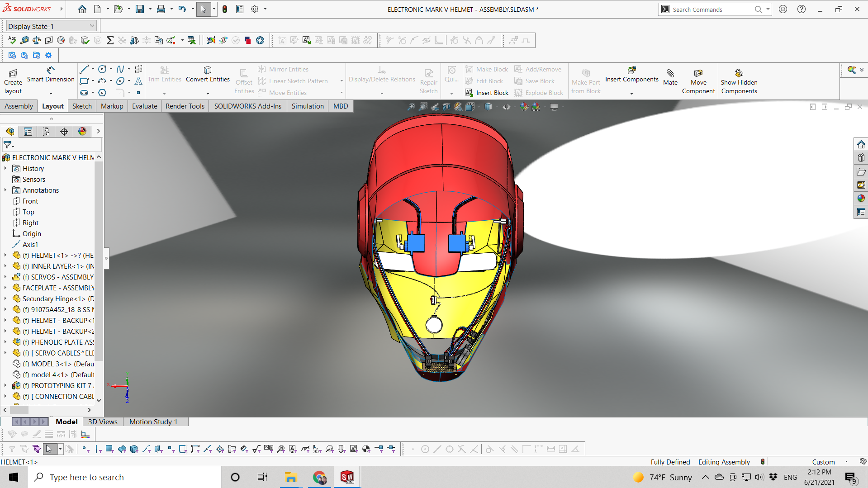Image resolution: width=868 pixels, height=488 pixels.
Task: Open the Measure tool (tape measure icon)
Action: [x=24, y=41]
